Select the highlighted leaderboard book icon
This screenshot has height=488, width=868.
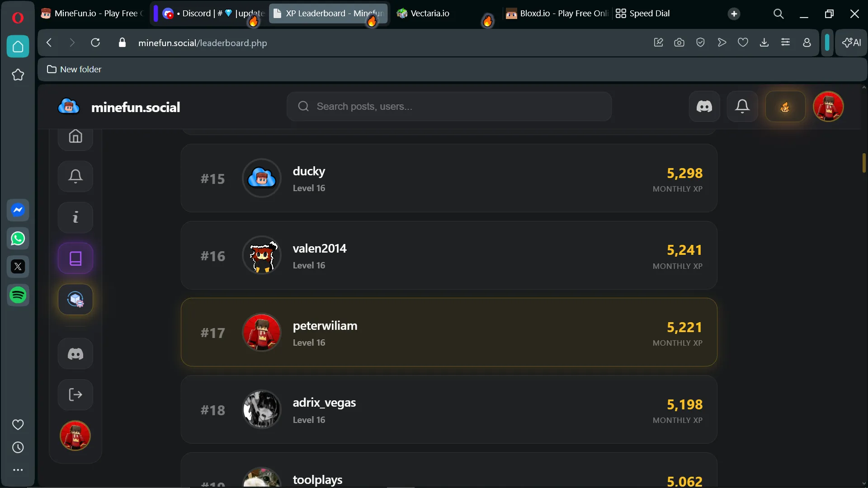click(x=75, y=258)
